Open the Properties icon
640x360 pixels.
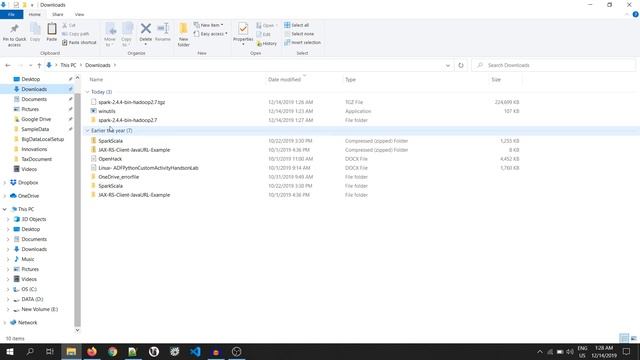coord(243,29)
